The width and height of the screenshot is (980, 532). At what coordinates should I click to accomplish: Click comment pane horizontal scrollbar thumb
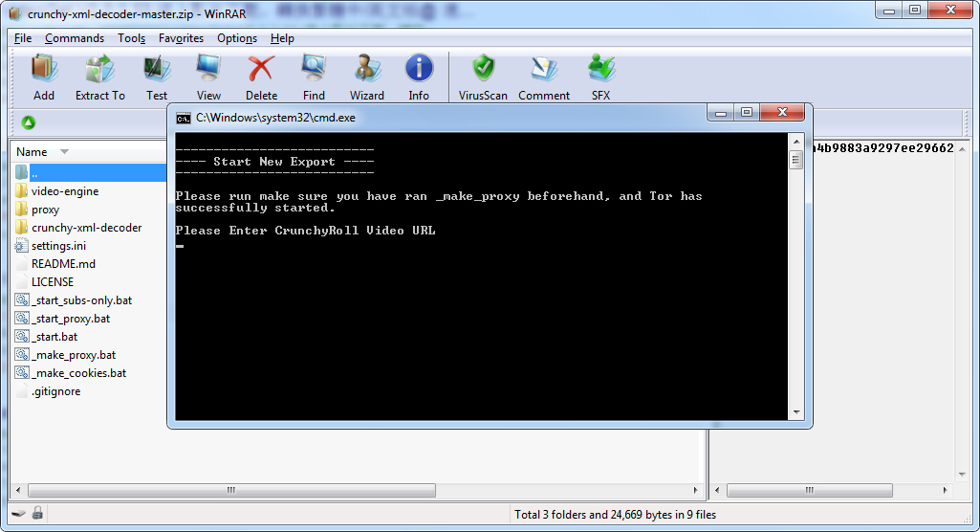810,490
